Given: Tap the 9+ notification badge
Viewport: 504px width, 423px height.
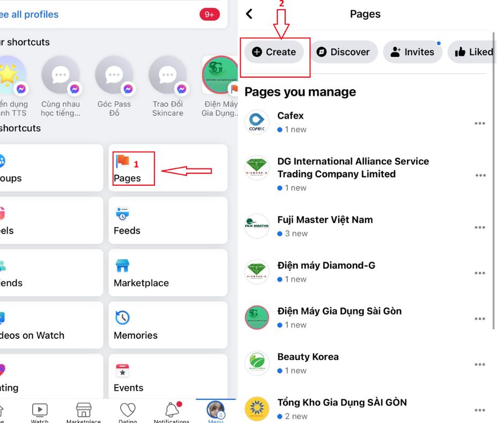Looking at the screenshot, I should [210, 14].
